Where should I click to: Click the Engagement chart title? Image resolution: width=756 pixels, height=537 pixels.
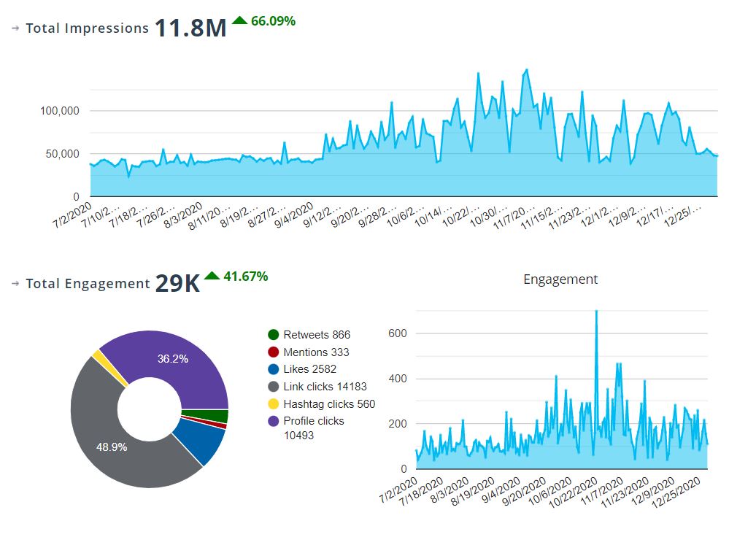[560, 279]
